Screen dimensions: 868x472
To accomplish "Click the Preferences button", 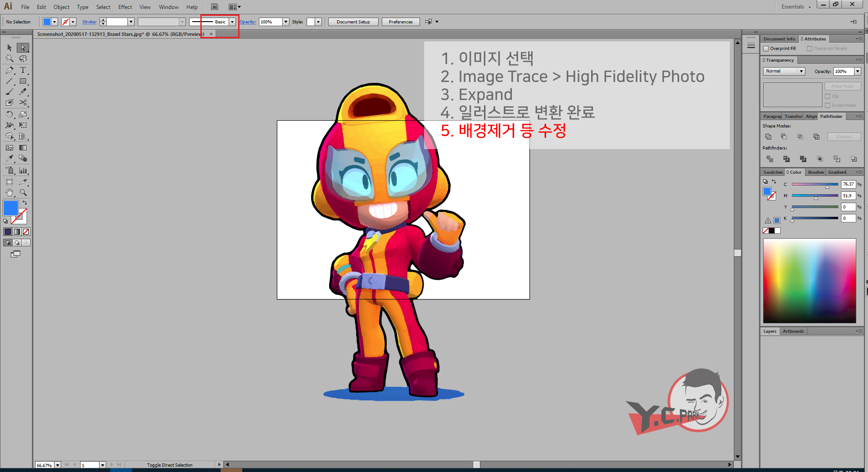I will click(x=401, y=22).
